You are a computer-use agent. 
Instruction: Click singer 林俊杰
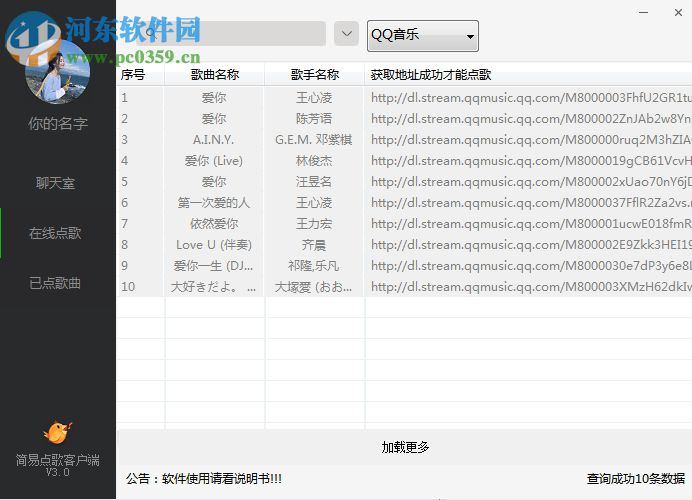click(x=314, y=161)
